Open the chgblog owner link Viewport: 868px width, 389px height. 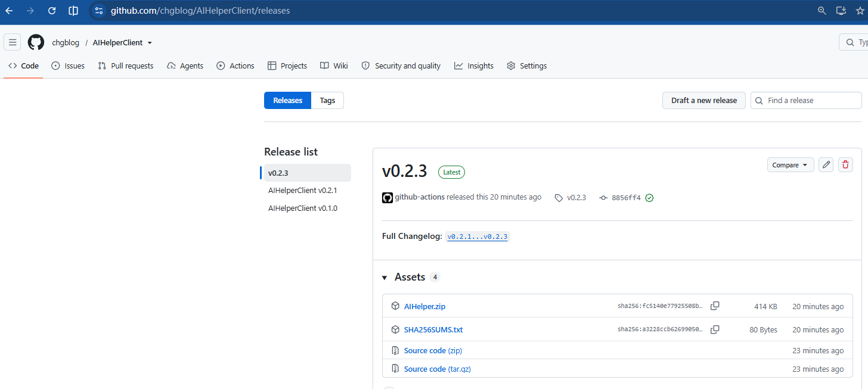(66, 43)
